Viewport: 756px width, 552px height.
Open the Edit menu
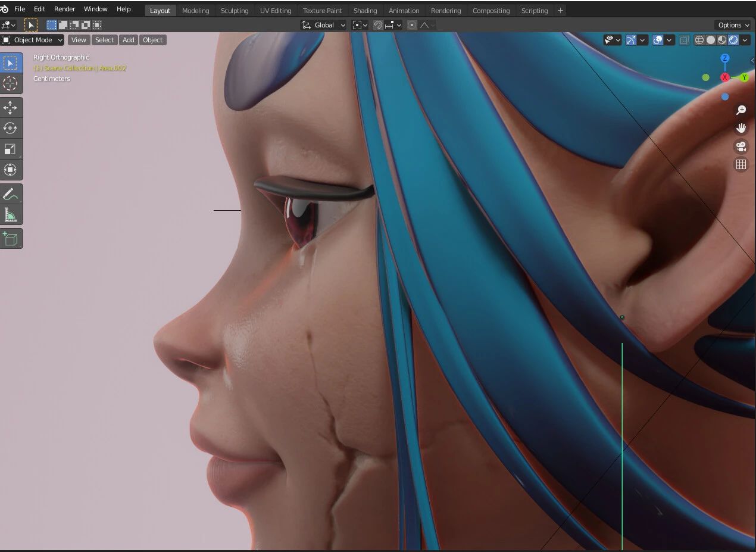pos(39,9)
